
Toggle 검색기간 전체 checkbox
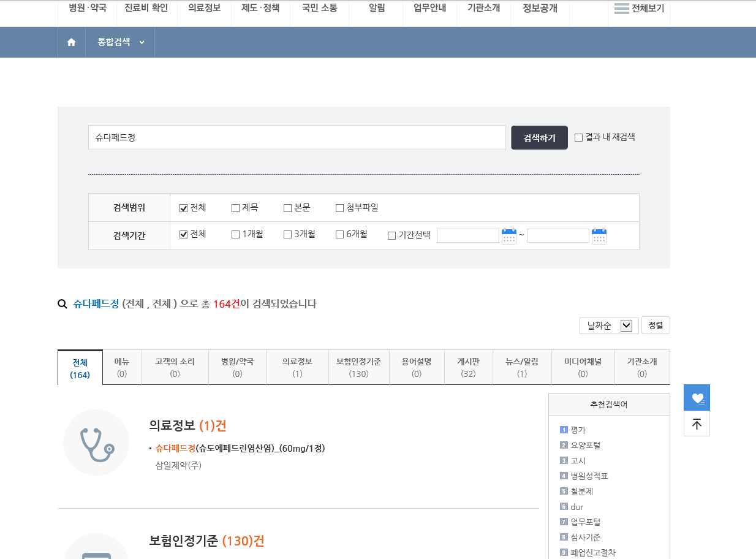(183, 234)
